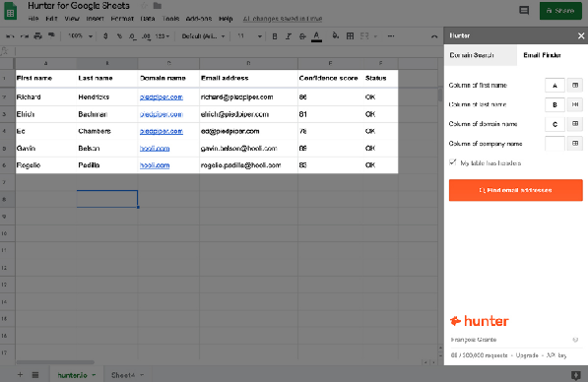Screen dimensions: 588x382
Task: Select range for last name column
Action: [x=575, y=104]
